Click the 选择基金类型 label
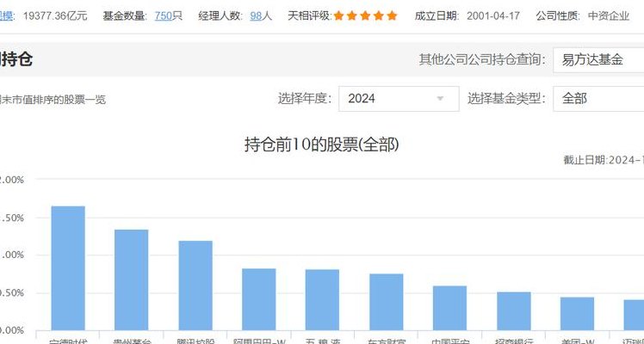The width and height of the screenshot is (644, 344). [x=507, y=98]
